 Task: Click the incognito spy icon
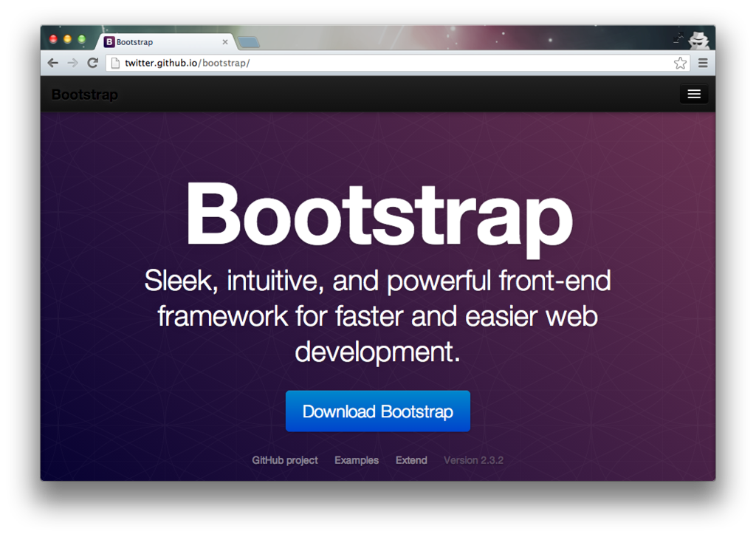(x=698, y=40)
